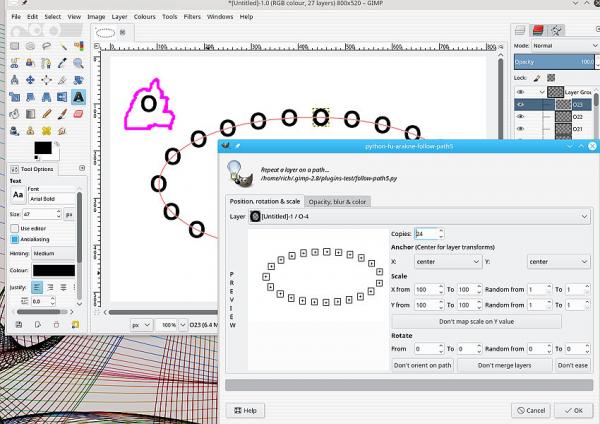Toggle the Antialiasing checkbox
The width and height of the screenshot is (600, 424).
coord(15,239)
